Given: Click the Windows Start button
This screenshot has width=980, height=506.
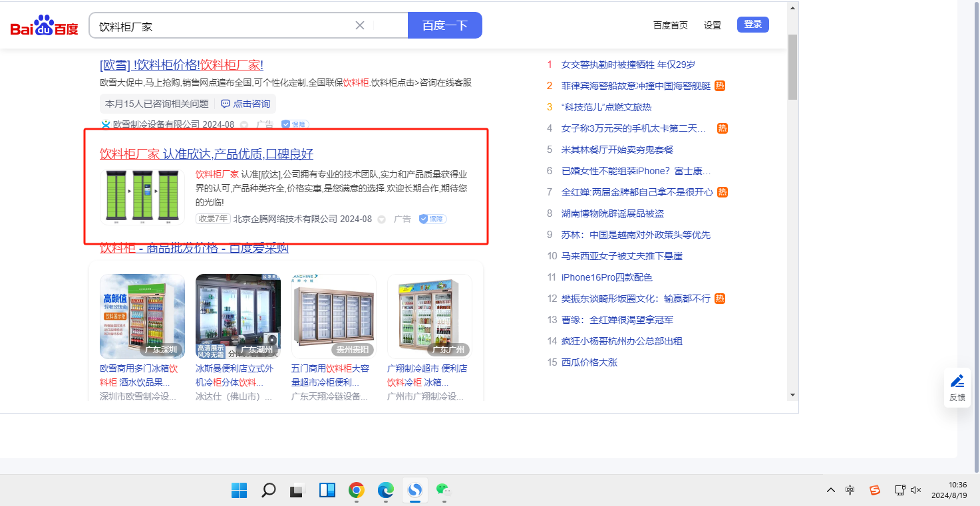Looking at the screenshot, I should click(x=239, y=491).
